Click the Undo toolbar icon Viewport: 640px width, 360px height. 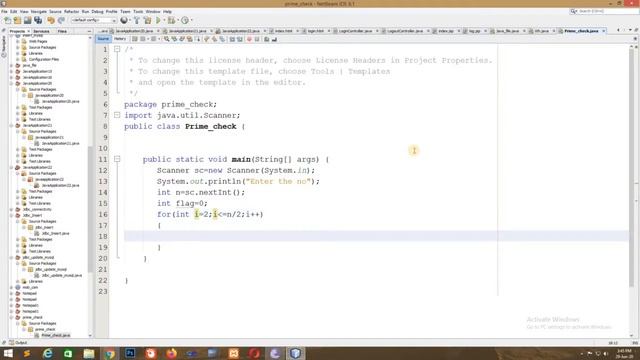[x=51, y=20]
